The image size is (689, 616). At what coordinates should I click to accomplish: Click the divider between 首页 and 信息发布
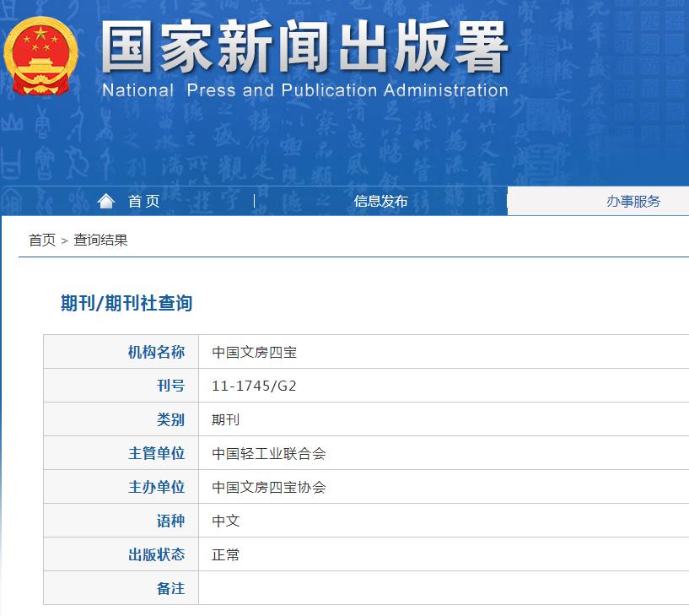[252, 201]
